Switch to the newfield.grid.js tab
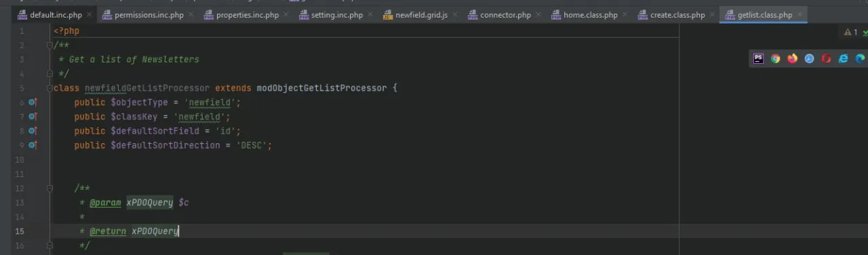This screenshot has height=255, width=868. (x=421, y=15)
